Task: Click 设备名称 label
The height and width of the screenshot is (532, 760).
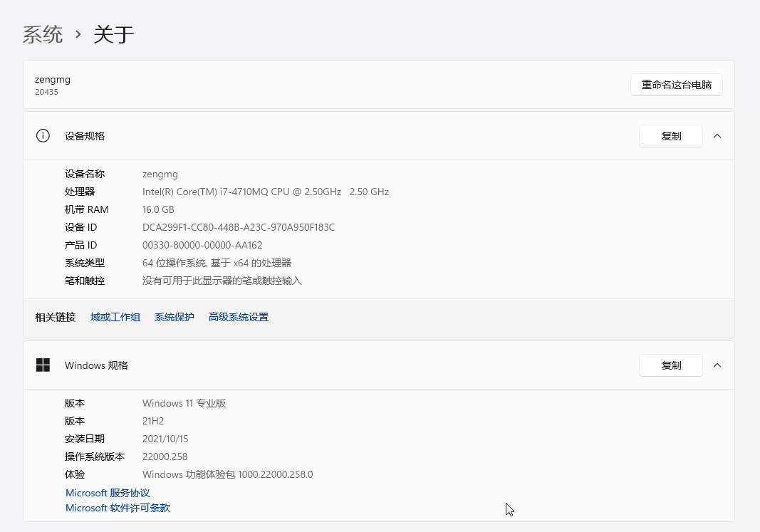Action: point(85,174)
